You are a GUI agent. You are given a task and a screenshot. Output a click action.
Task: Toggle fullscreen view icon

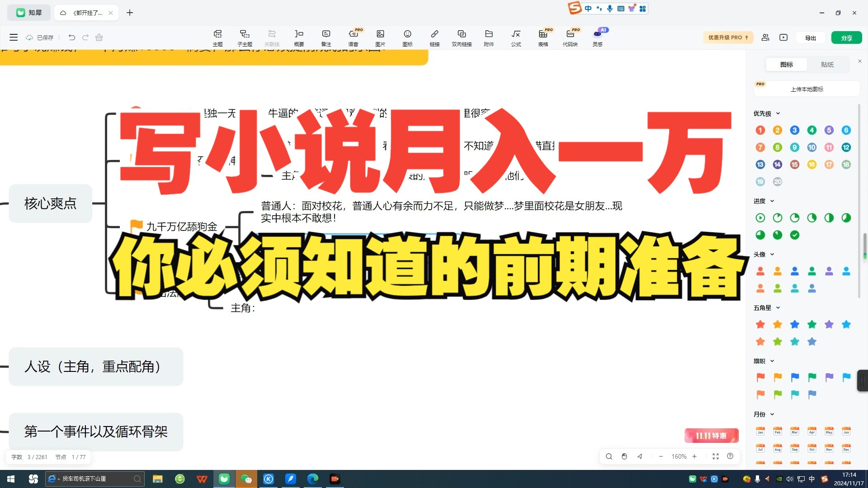click(716, 456)
